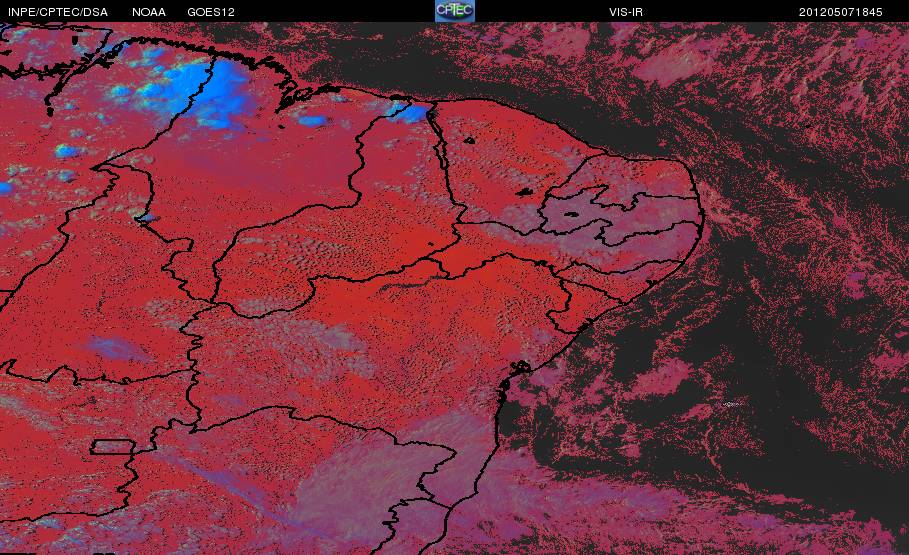Click the small rectangular Distrito Federal outline

coord(112,447)
